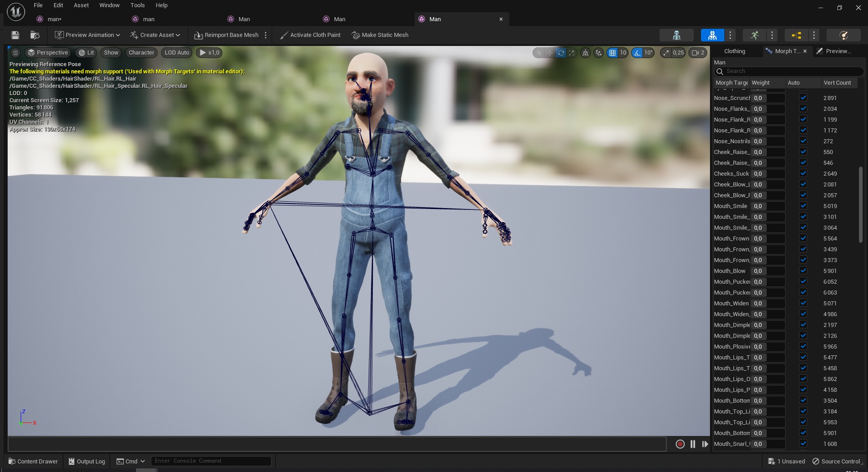868x472 pixels.
Task: Open the Window menu
Action: 109,5
